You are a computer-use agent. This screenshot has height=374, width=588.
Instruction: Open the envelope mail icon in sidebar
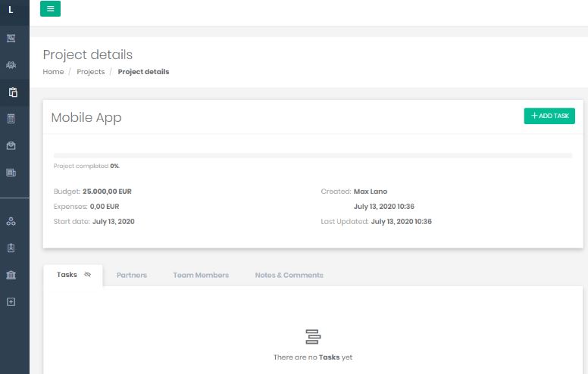coord(11,146)
